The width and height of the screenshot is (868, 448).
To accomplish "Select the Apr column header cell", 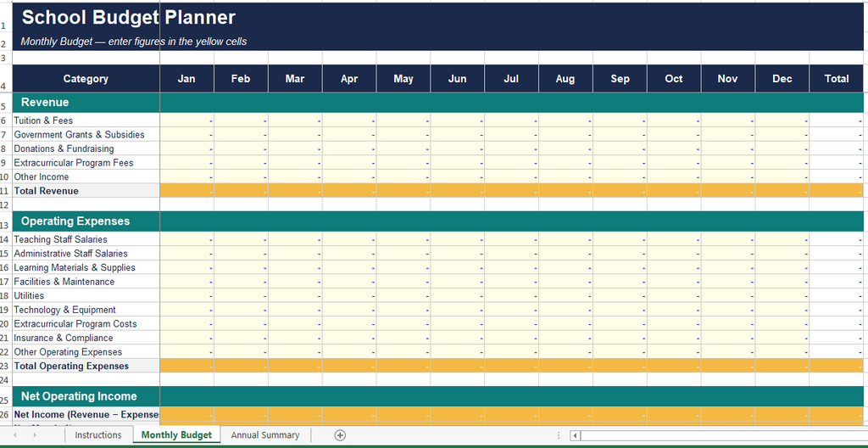I will point(349,79).
